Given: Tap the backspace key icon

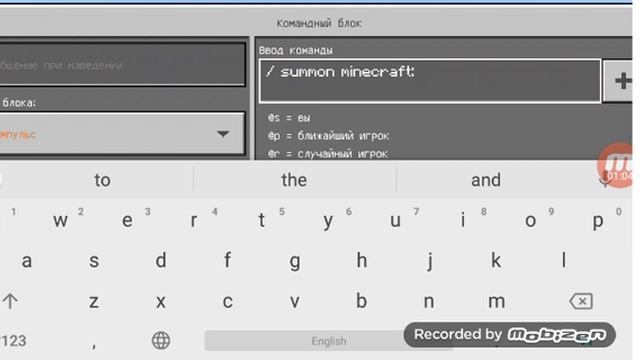Looking at the screenshot, I should (581, 301).
